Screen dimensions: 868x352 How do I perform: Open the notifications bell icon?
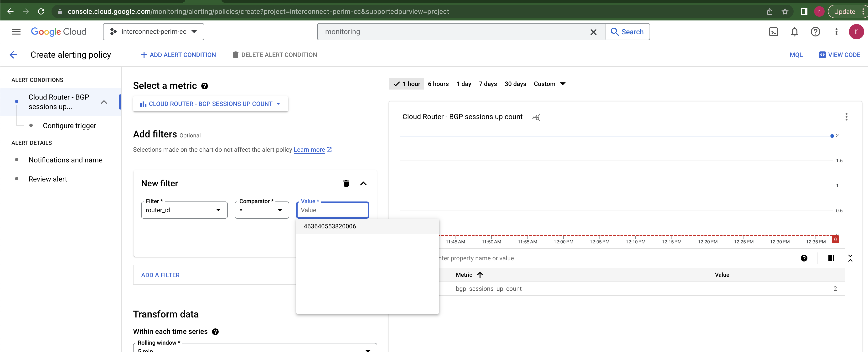(x=795, y=32)
